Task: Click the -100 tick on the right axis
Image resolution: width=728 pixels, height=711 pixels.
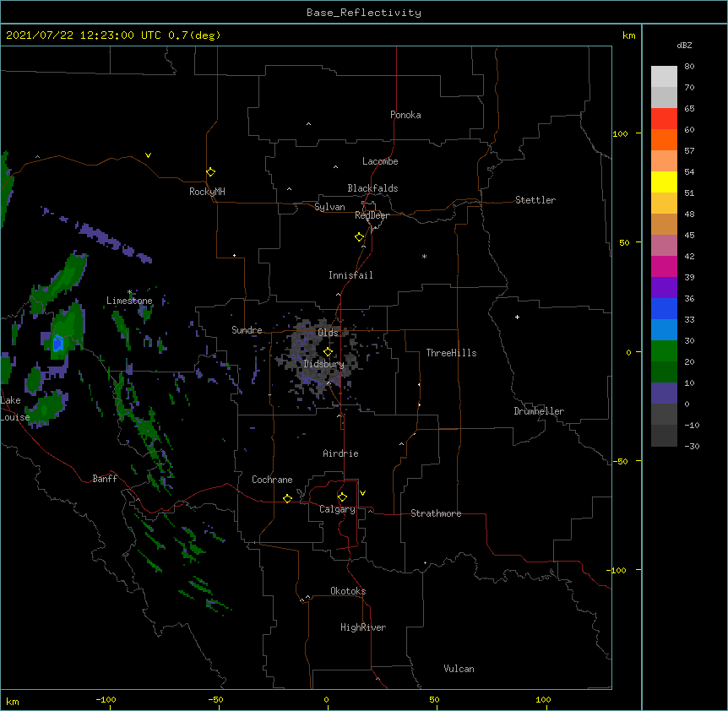Action: 617,570
